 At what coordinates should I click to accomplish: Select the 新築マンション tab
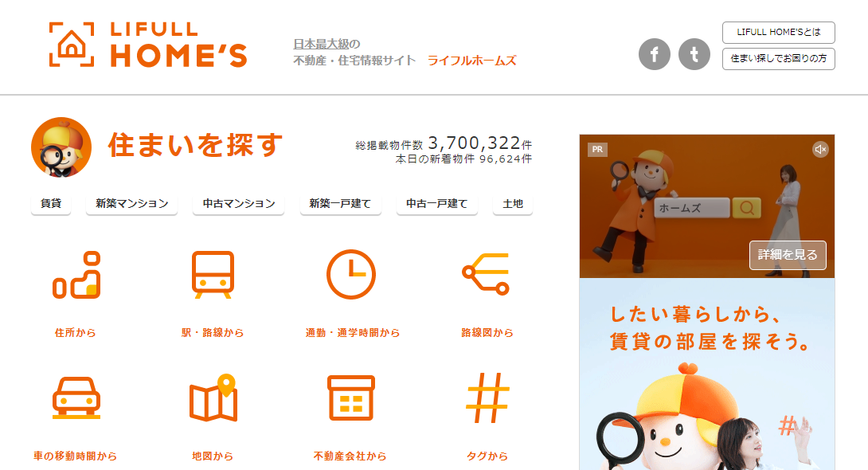coord(131,204)
